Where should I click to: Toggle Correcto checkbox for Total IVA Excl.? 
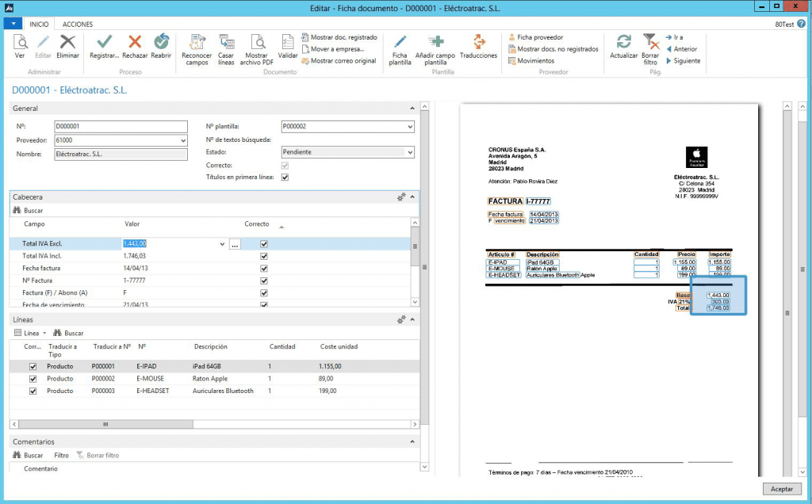(264, 244)
